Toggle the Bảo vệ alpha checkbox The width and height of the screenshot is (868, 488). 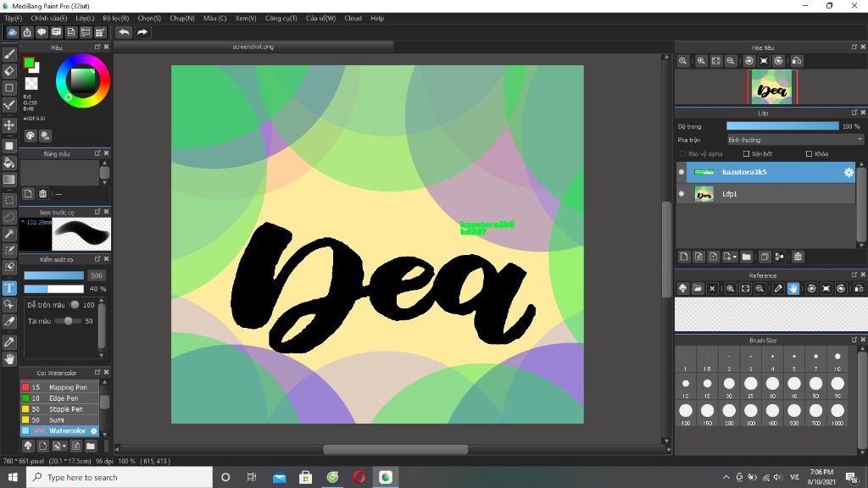682,154
